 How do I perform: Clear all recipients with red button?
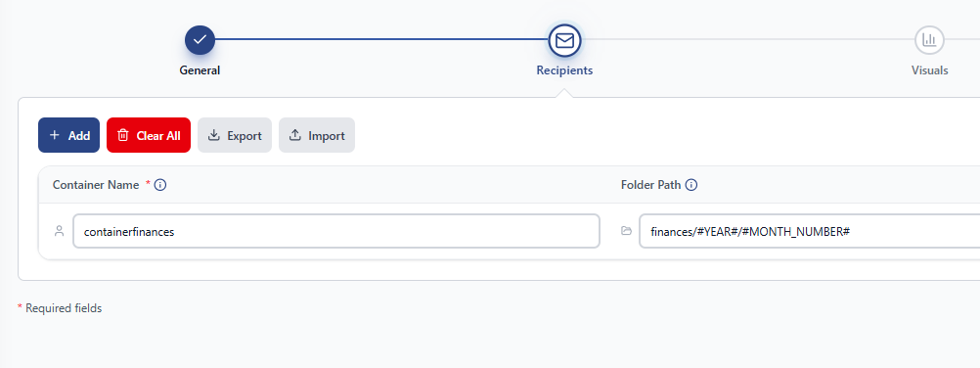click(149, 135)
